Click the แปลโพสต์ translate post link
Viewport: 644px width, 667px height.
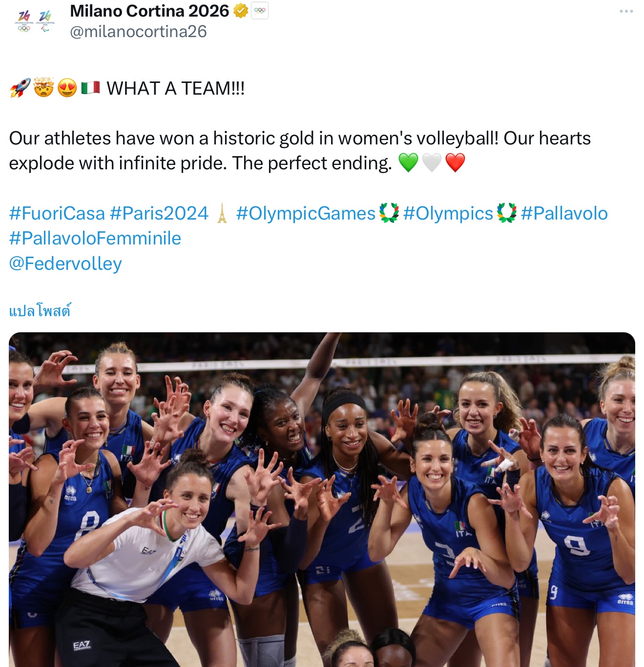point(40,311)
